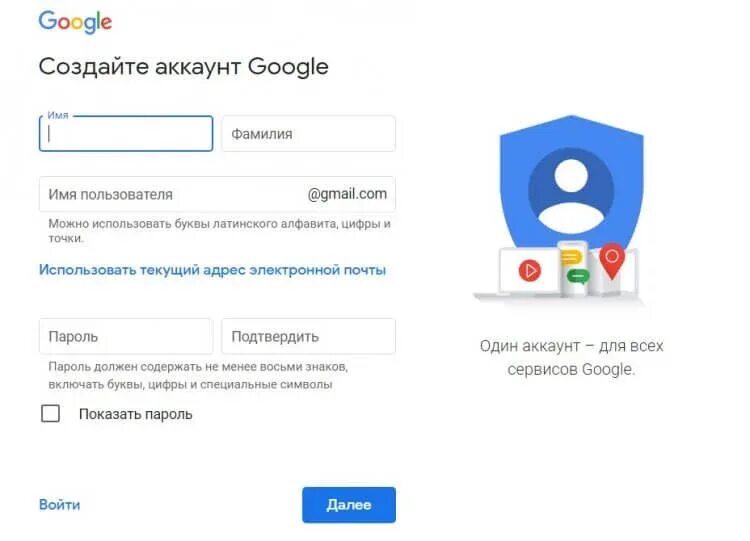Image resolution: width=750 pixels, height=541 pixels.
Task: Click the Показать пароль label text
Action: (135, 414)
